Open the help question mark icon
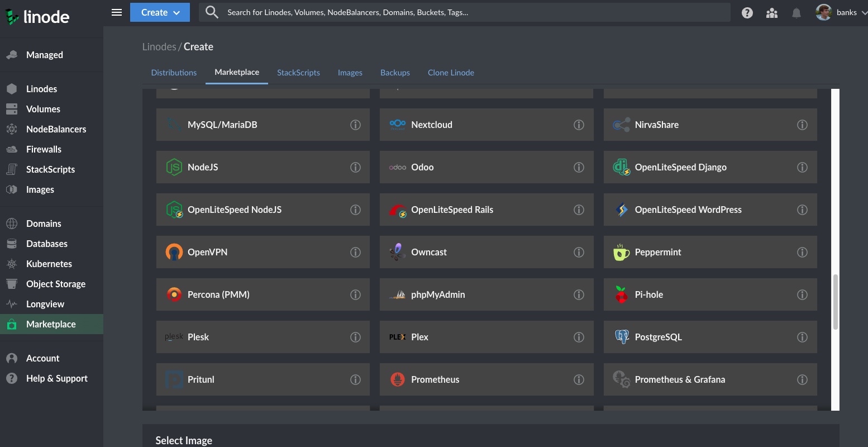This screenshot has width=868, height=447. click(x=747, y=13)
